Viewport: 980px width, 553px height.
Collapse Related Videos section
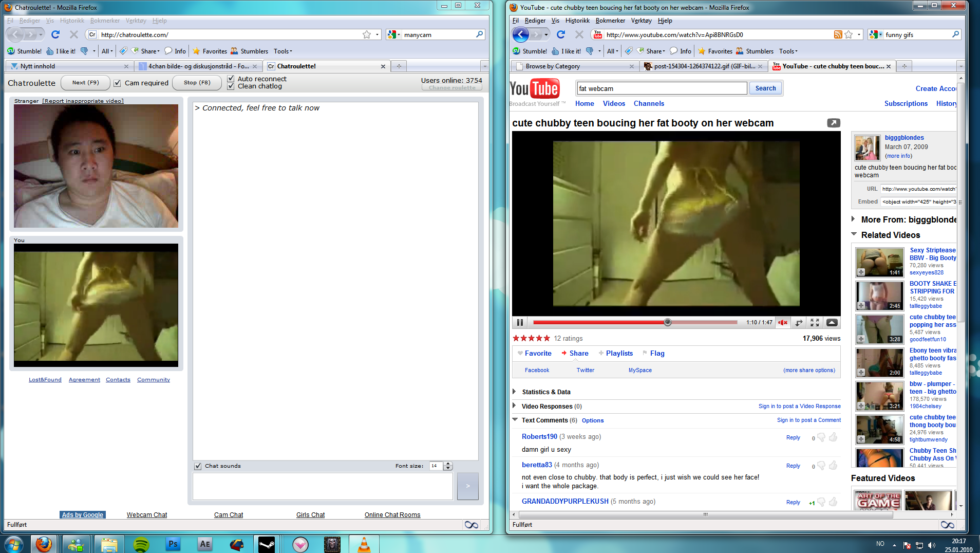[x=854, y=234]
